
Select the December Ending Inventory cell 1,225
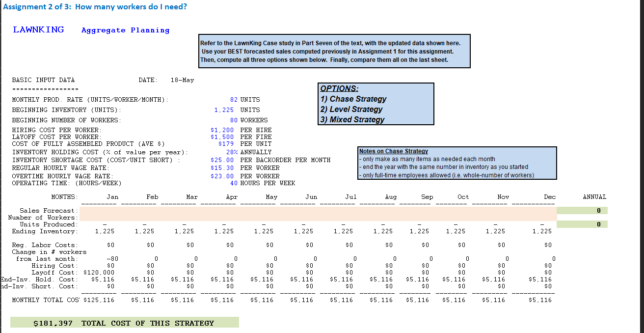[x=542, y=231]
